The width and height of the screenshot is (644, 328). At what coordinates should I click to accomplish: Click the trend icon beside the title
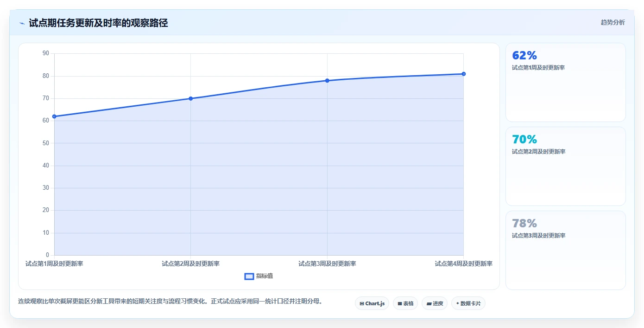point(22,23)
